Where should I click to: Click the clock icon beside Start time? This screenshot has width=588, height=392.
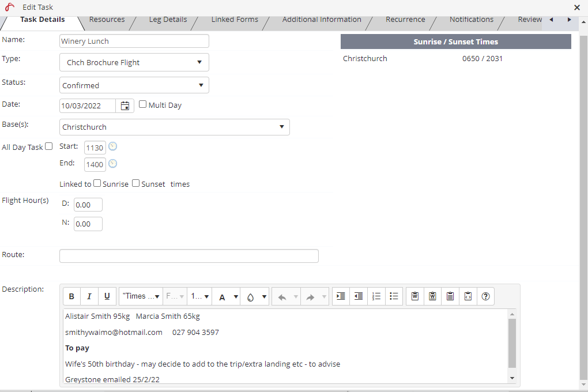113,146
